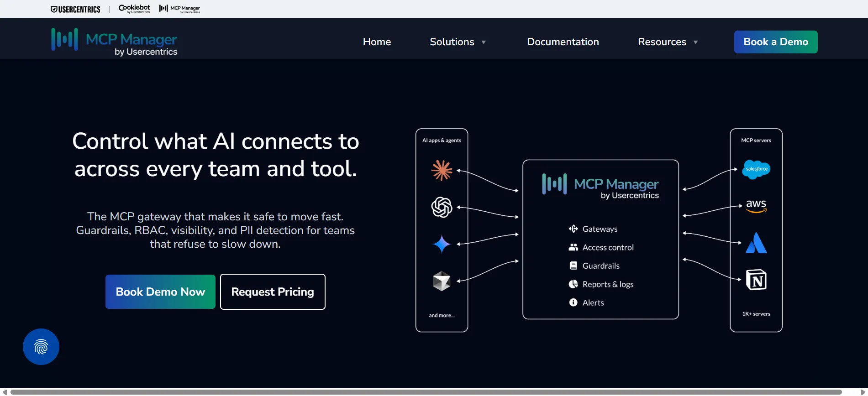The image size is (868, 396).
Task: Click the Book a Demo button
Action: tap(776, 42)
